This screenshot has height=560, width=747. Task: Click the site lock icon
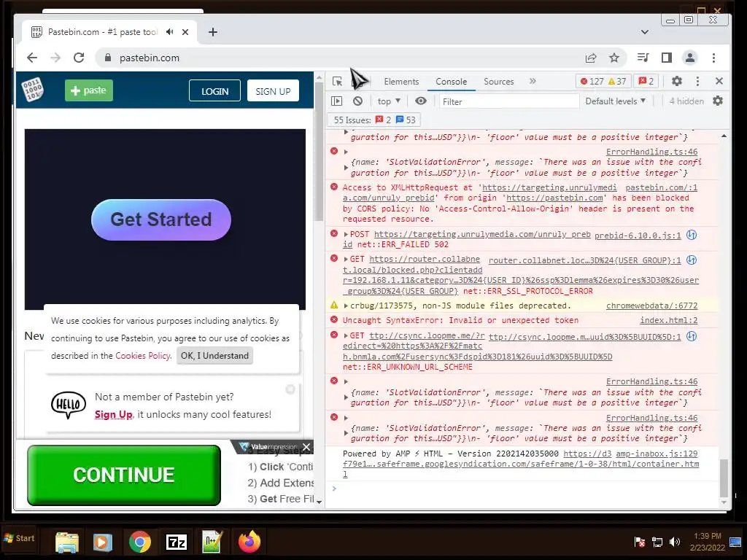(x=108, y=58)
